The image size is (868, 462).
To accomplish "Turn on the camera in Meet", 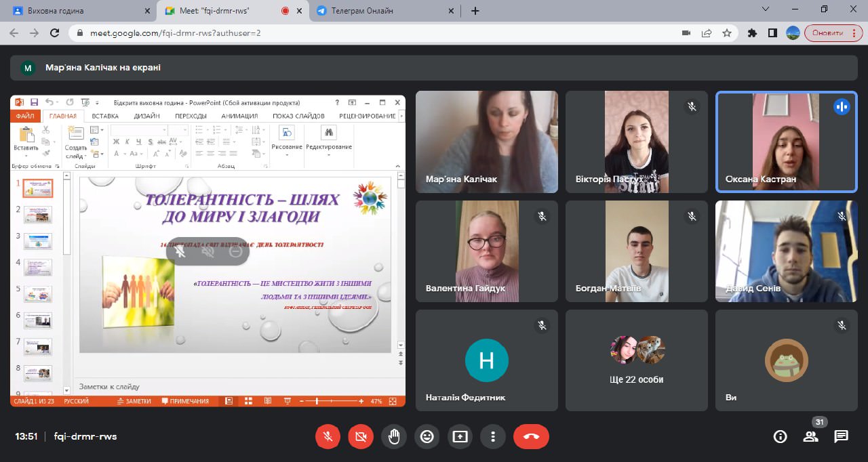I will 361,436.
